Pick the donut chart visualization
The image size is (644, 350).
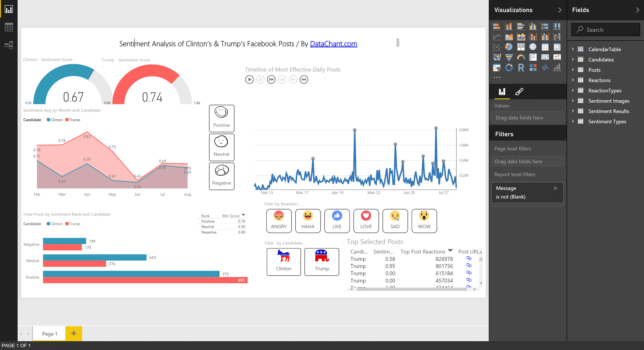click(x=509, y=67)
